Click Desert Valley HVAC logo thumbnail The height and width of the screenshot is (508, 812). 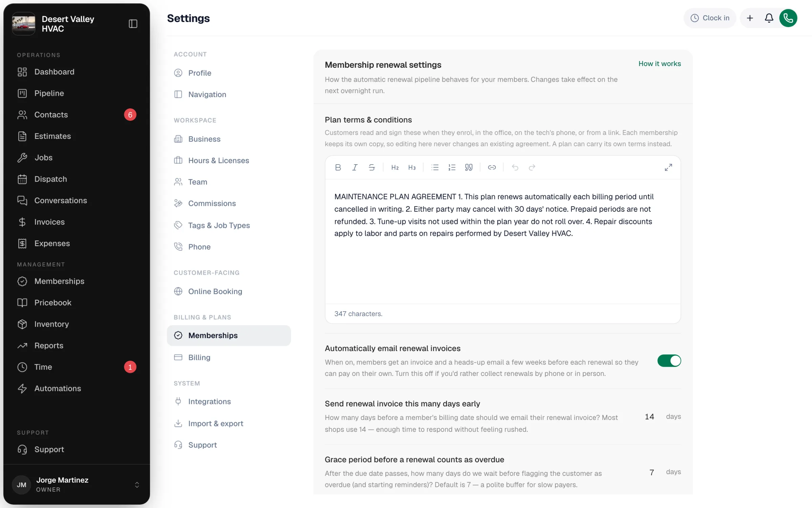24,24
